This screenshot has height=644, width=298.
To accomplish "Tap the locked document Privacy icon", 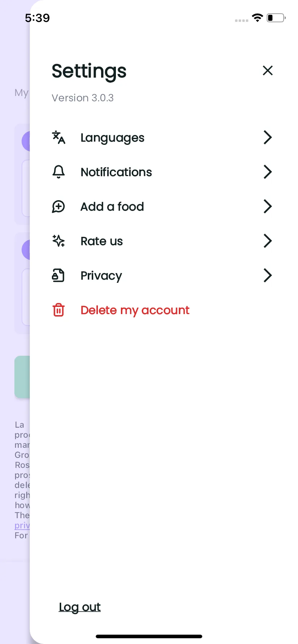I will (x=59, y=276).
